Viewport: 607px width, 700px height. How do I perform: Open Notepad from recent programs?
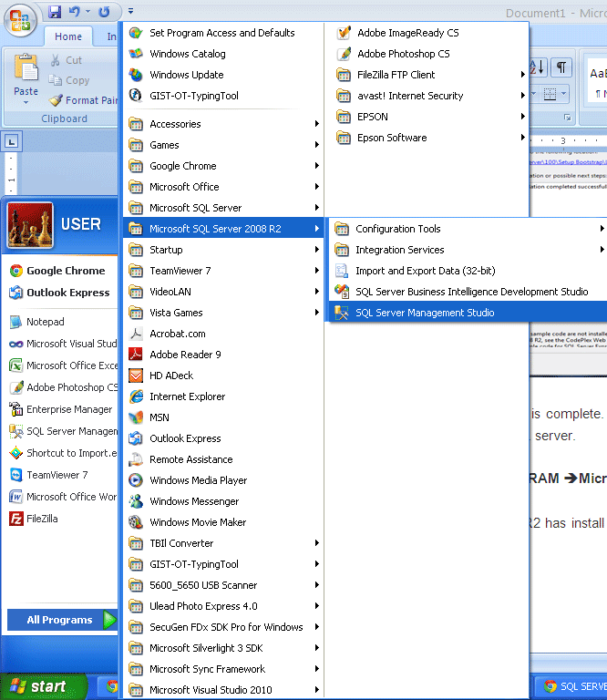(61, 322)
